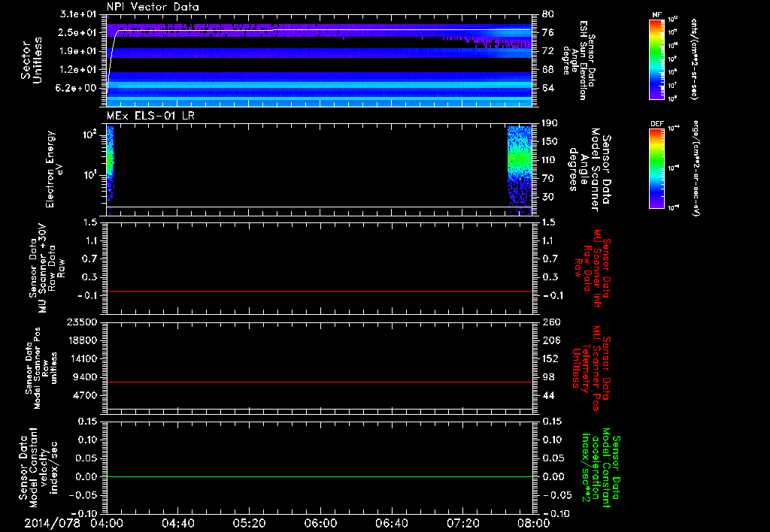Screen dimensions: 770x532
Task: Click the ergs/(cm**2-sr-sec-eV) unit label
Action: click(695, 168)
